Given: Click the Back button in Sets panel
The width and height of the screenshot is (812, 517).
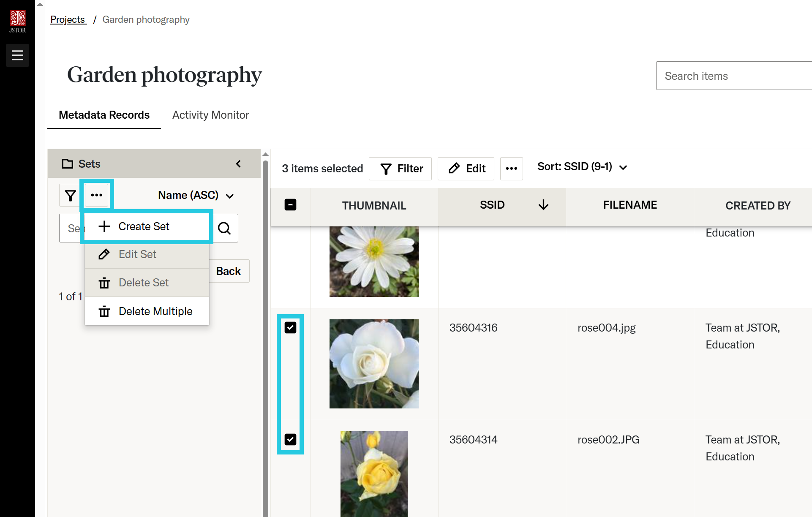Looking at the screenshot, I should pyautogui.click(x=229, y=271).
